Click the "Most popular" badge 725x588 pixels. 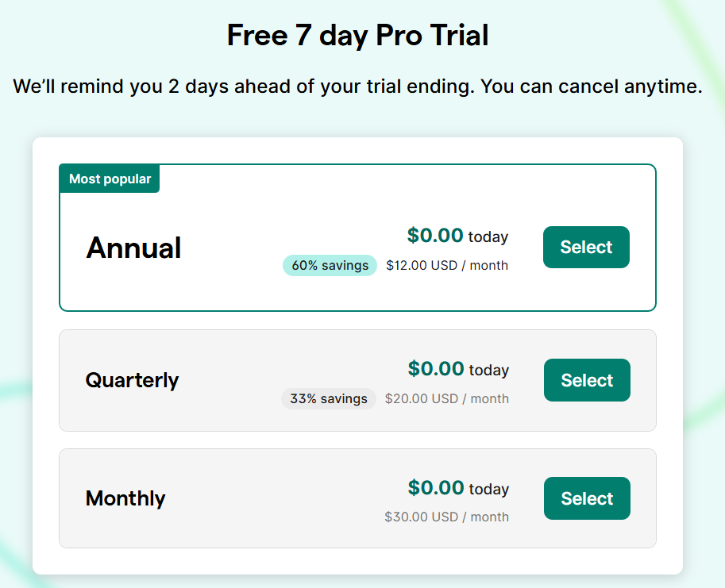(109, 179)
